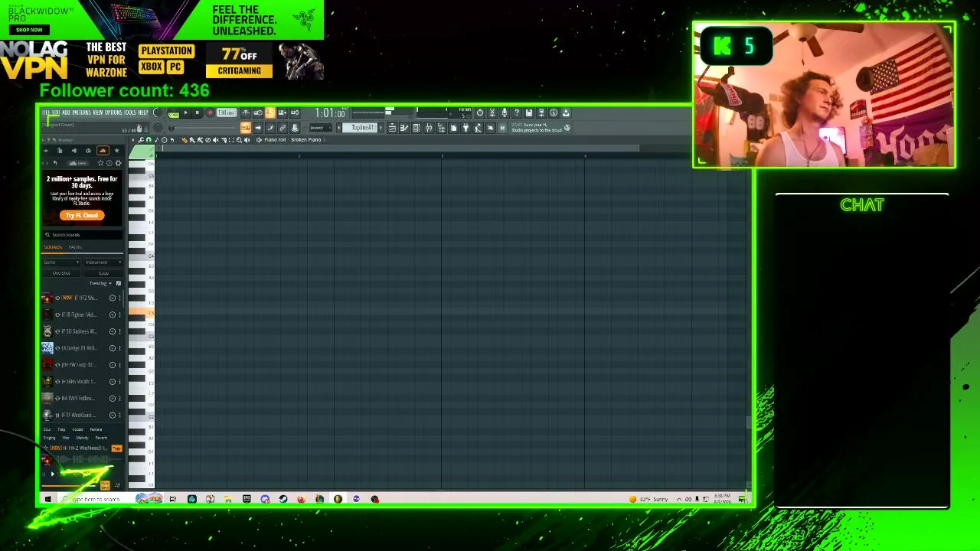The image size is (980, 551).
Task: Open the main snap dropdown showing (none)
Action: [321, 128]
